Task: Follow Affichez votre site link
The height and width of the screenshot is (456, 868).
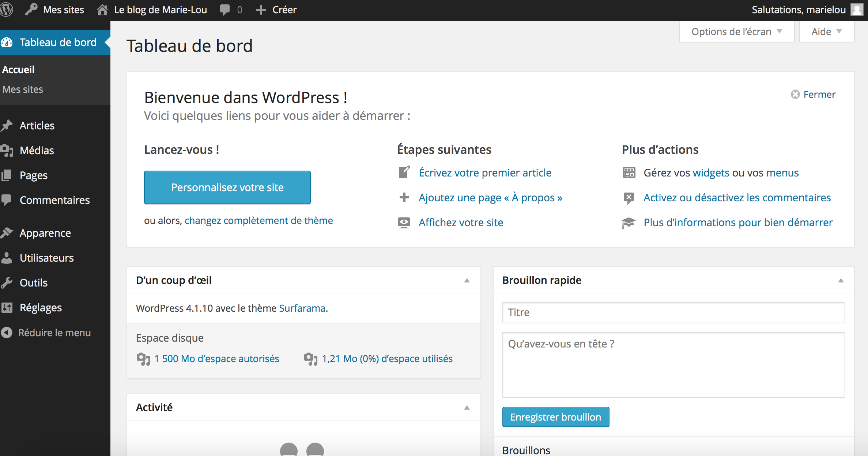Action: coord(461,223)
